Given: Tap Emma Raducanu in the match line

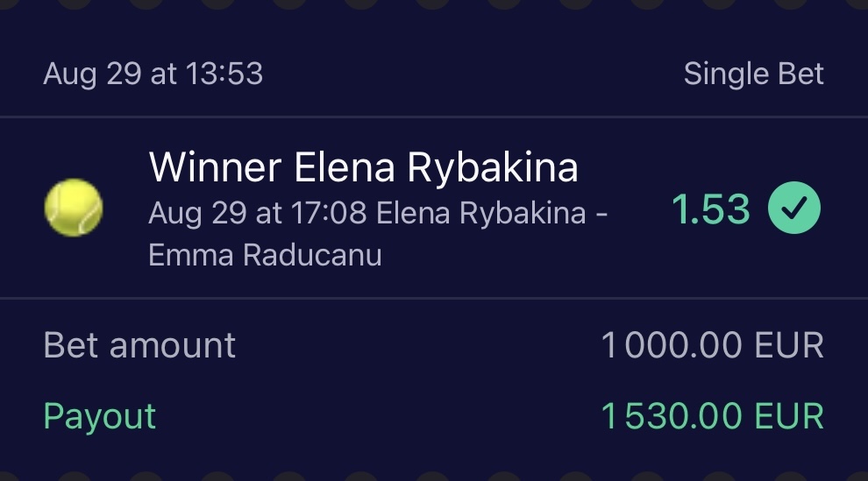Looking at the screenshot, I should [x=265, y=255].
